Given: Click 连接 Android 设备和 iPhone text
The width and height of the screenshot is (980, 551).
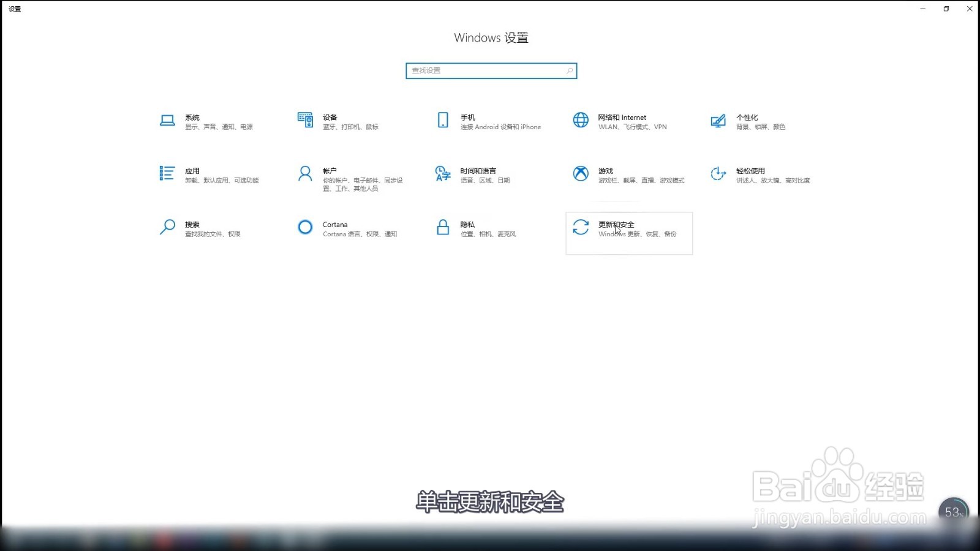Looking at the screenshot, I should click(501, 127).
